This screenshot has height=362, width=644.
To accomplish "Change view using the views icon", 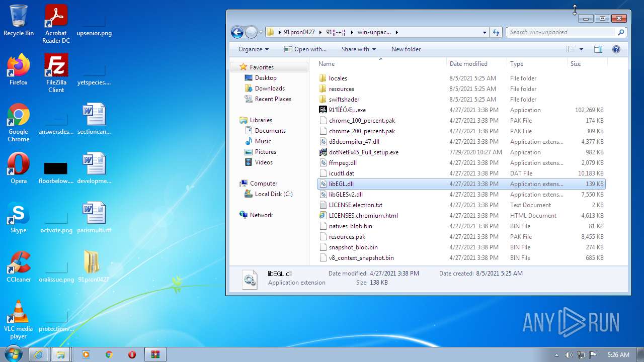I will pos(570,49).
